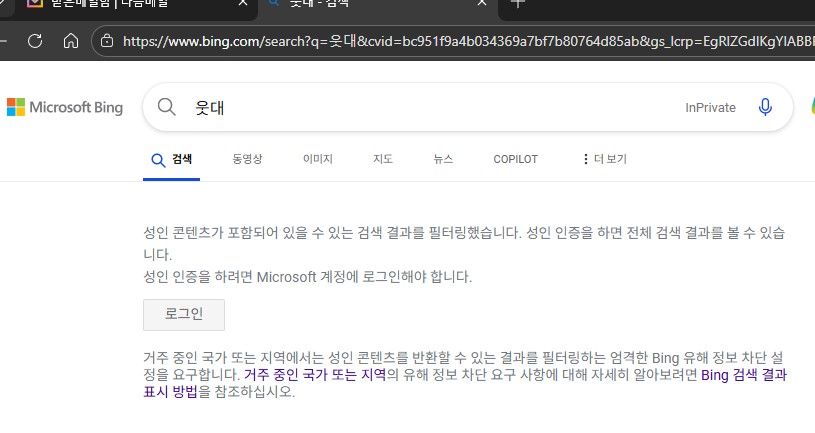Switch to the COPILOT tab
The width and height of the screenshot is (815, 433).
click(x=515, y=159)
